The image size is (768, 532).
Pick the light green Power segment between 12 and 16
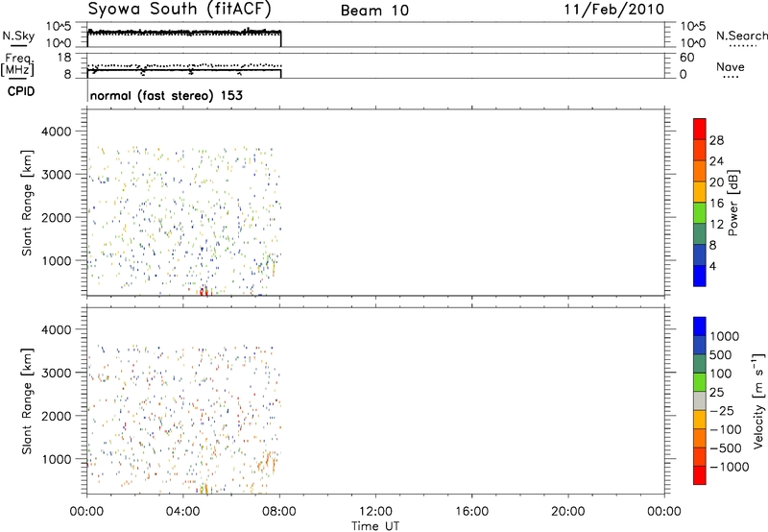(700, 212)
